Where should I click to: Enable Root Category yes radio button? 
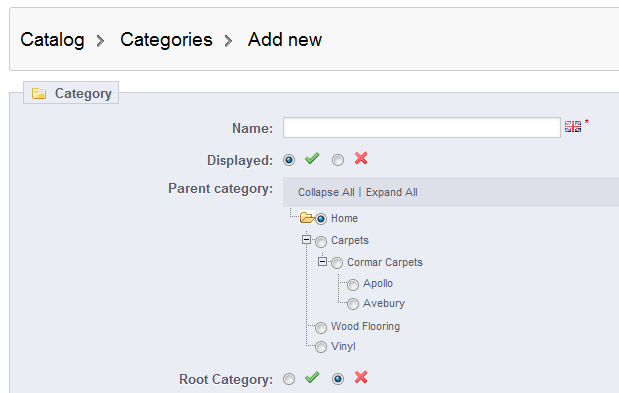[x=289, y=379]
